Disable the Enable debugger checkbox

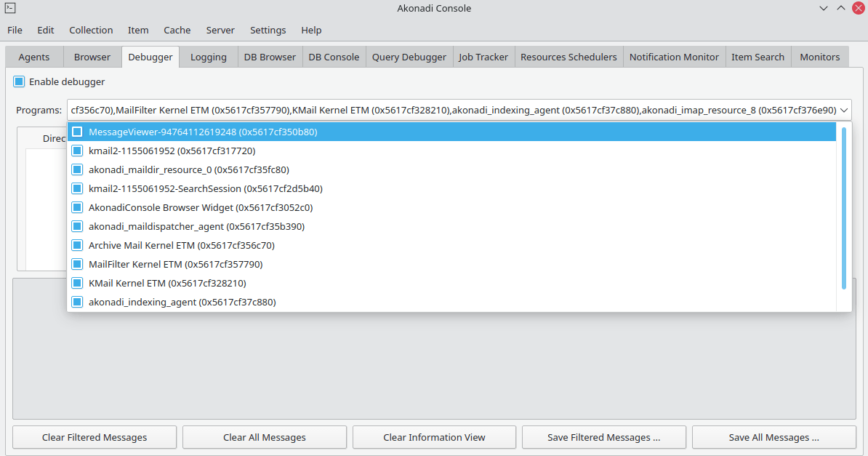(20, 82)
